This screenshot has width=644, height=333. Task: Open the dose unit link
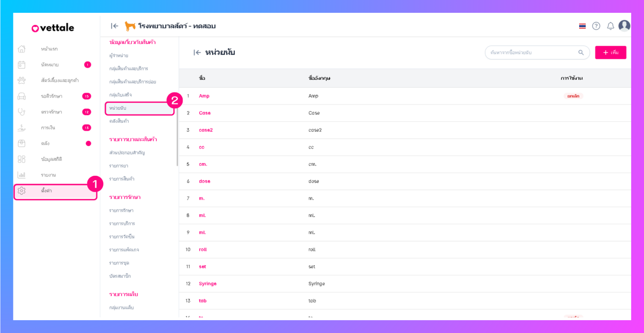click(x=204, y=181)
